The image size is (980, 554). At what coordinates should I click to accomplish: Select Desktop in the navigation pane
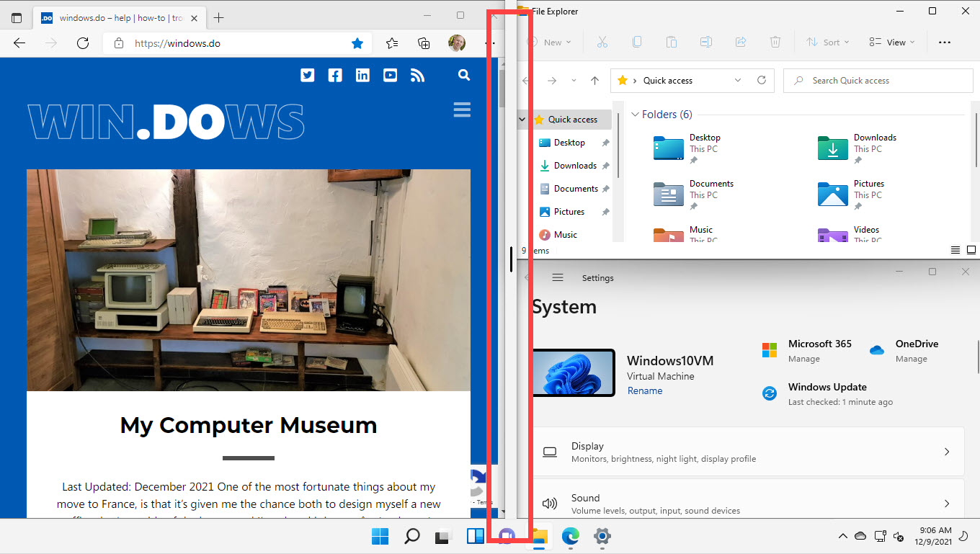pos(569,143)
